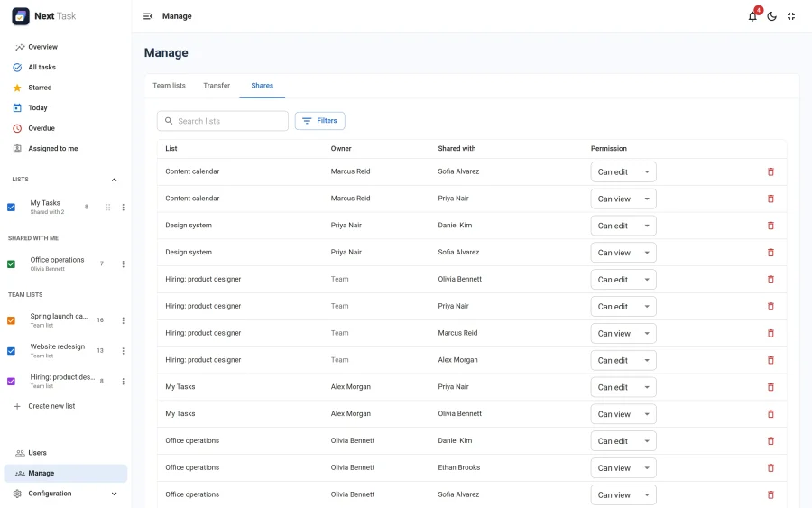This screenshot has width=812, height=508.
Task: Open options menu for Spring launch list
Action: tap(124, 320)
